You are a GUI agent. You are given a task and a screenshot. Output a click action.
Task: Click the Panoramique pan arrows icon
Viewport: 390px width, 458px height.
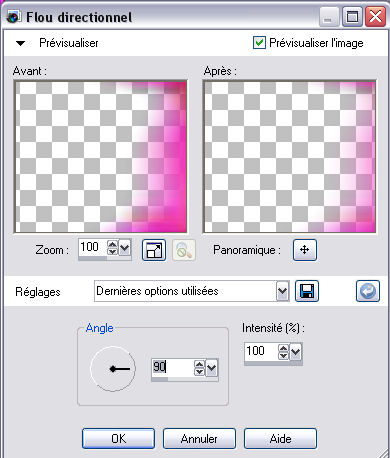305,250
